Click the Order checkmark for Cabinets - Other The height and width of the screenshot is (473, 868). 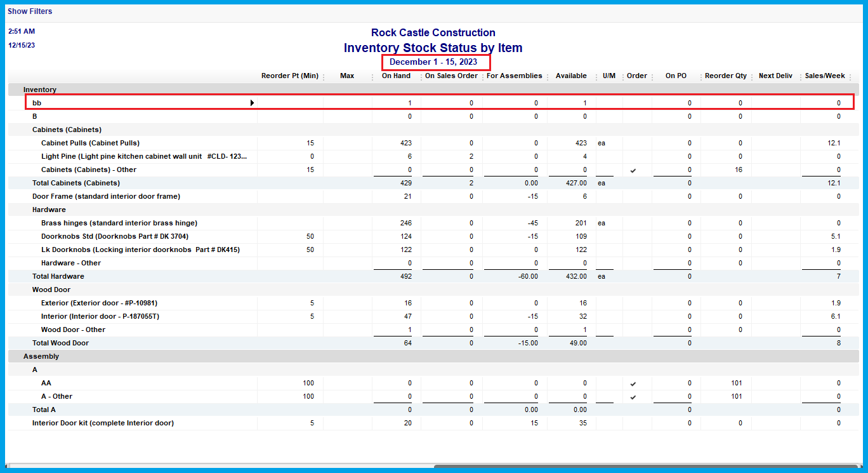(x=633, y=170)
